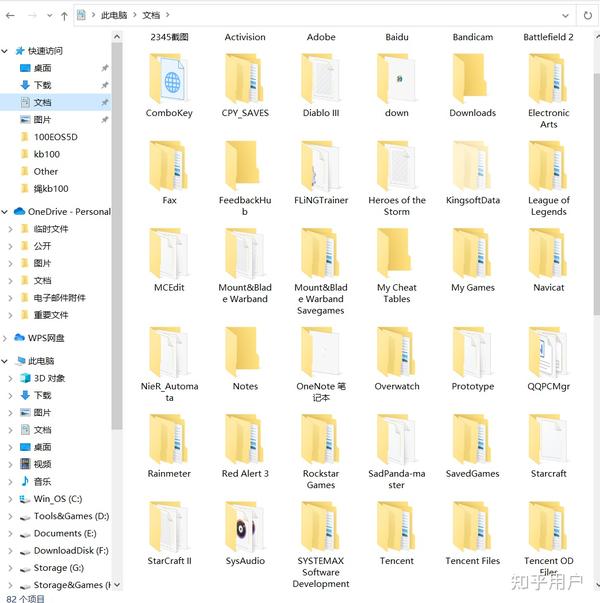Click 文档 in the address breadcrumb
Screen dimensions: 600x603
point(151,15)
